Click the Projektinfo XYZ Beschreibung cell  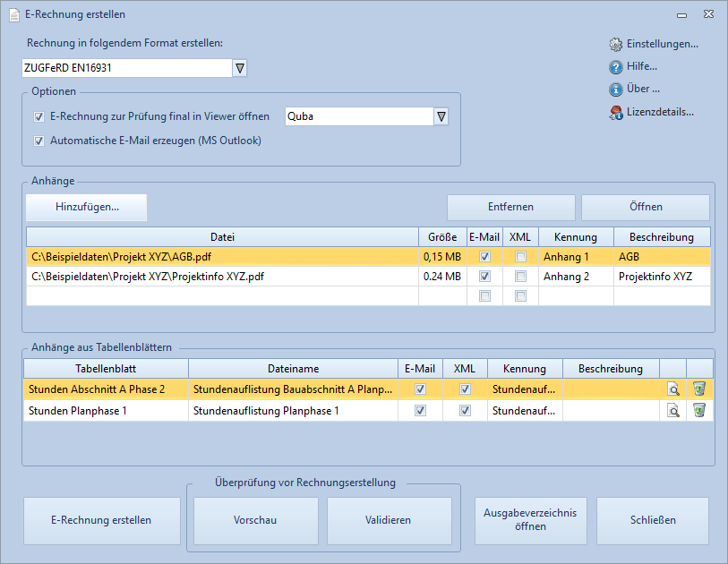tap(662, 277)
